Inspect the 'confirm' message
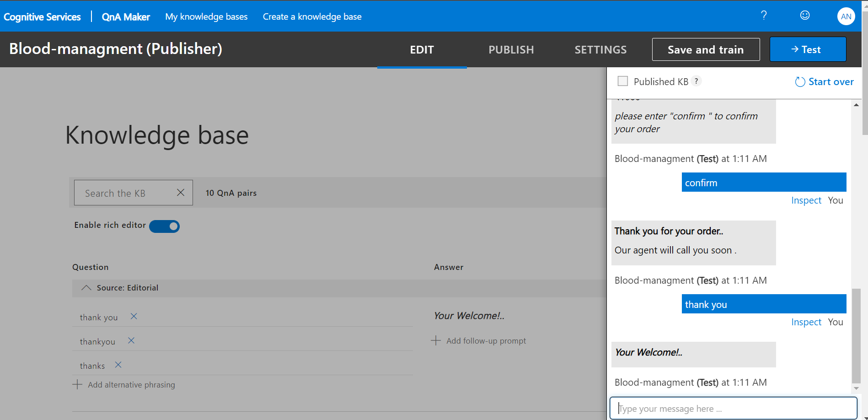The width and height of the screenshot is (868, 420). 806,200
